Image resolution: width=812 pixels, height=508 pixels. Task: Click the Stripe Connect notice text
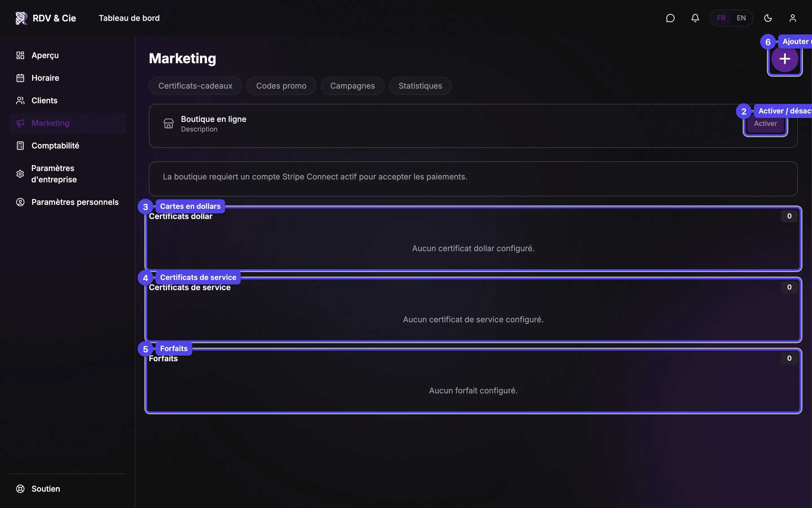[315, 177]
